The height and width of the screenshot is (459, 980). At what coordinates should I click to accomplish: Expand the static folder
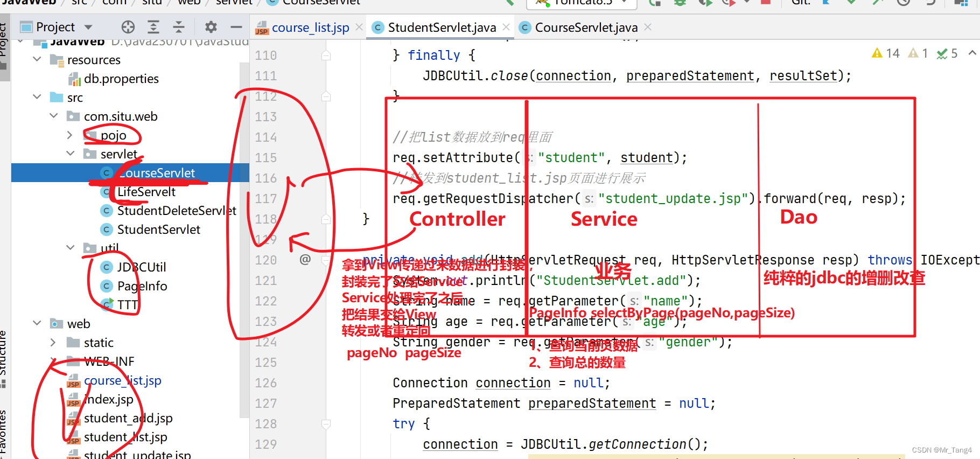(53, 343)
